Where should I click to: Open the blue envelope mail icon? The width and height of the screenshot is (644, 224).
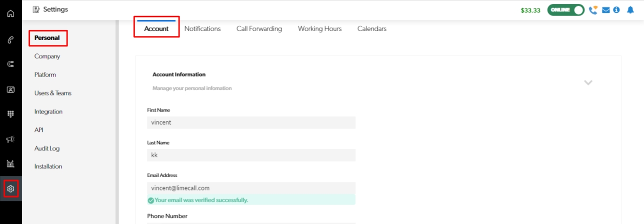[x=606, y=10]
